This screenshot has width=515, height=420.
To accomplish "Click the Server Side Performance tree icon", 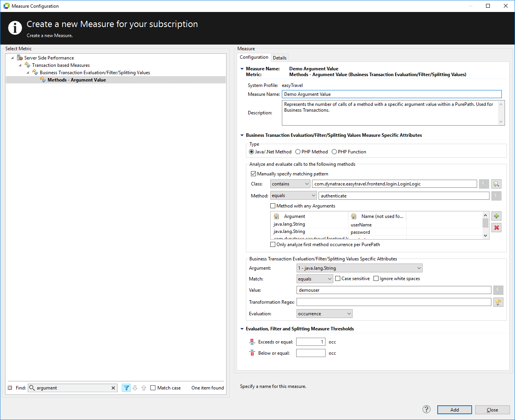I will coord(20,58).
